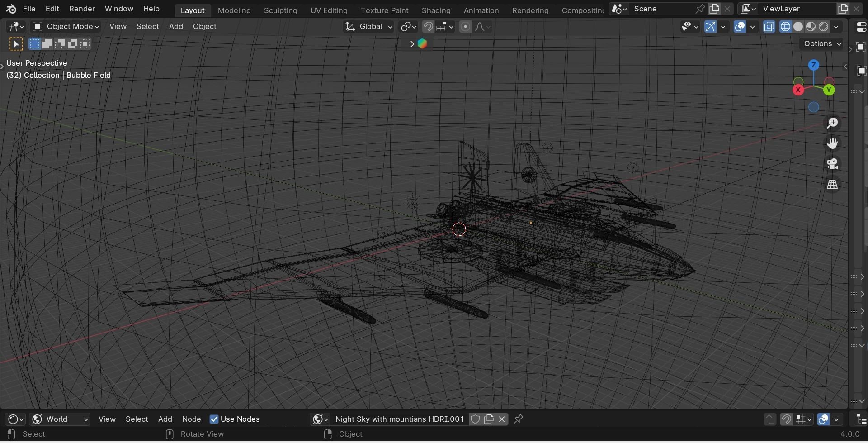The image size is (868, 443).
Task: Toggle viewport overlays
Action: click(x=740, y=26)
